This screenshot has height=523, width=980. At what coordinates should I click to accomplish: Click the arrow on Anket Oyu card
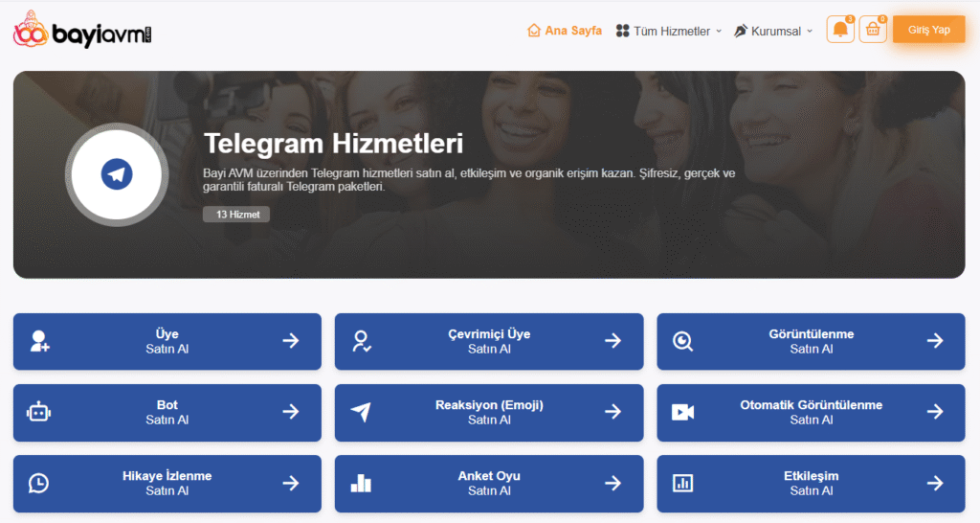click(x=613, y=483)
